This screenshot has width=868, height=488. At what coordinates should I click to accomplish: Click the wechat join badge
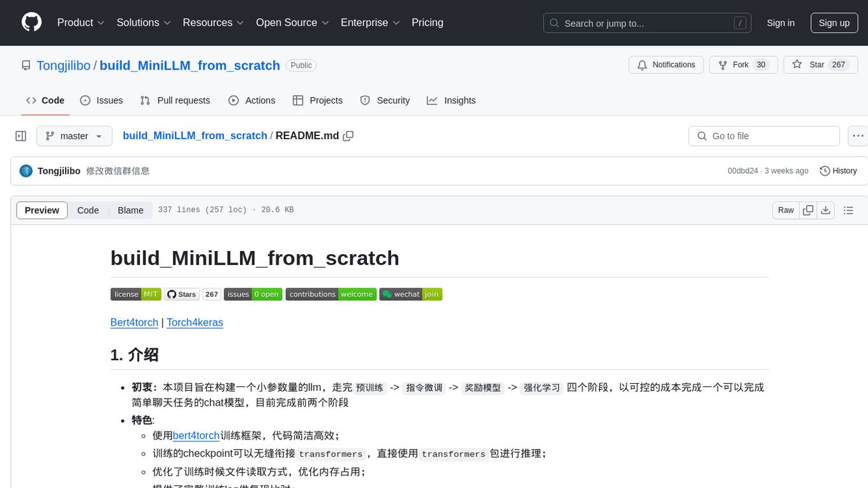coord(410,294)
